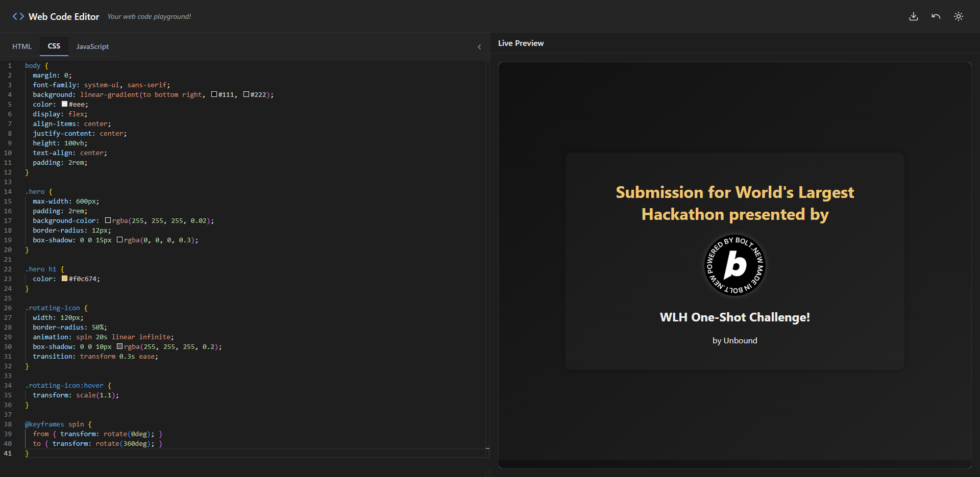Click "WLH One-Shot Challenge!" in the preview
Viewport: 980px width, 477px height.
pos(735,317)
